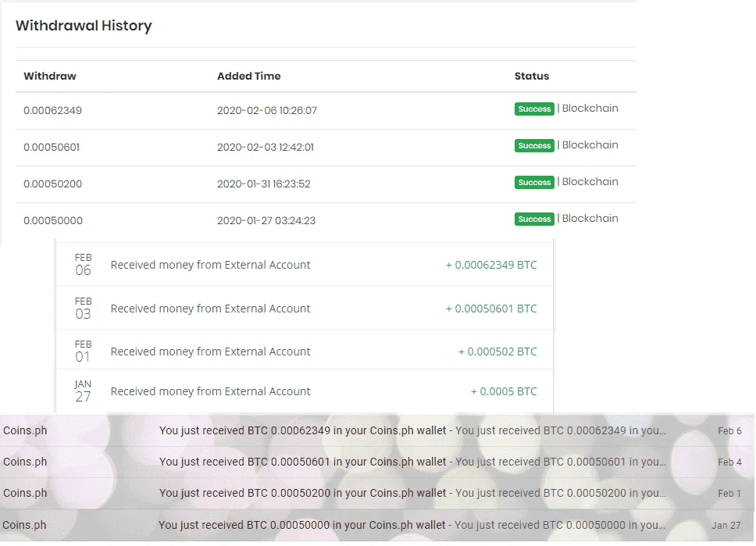Click the Feb 1 email date

[x=729, y=494]
